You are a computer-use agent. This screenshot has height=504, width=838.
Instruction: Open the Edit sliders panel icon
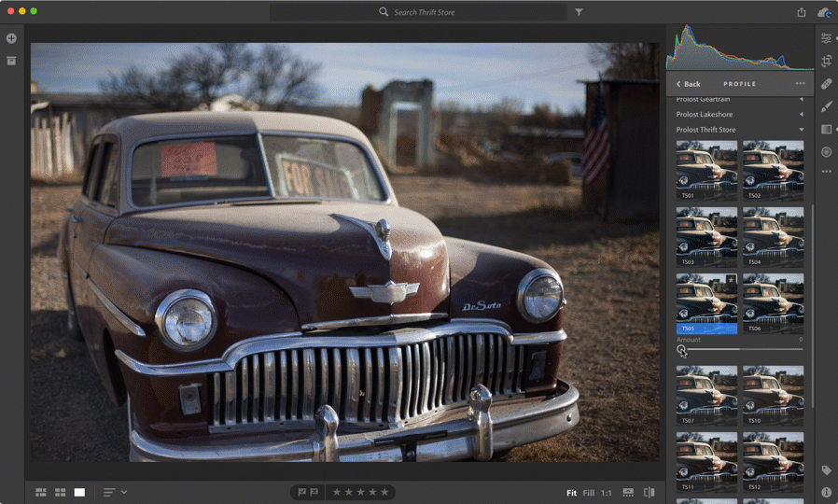(x=826, y=38)
